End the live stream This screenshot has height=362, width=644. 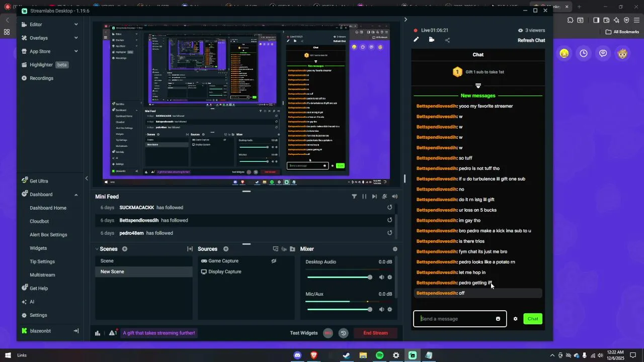point(376,333)
